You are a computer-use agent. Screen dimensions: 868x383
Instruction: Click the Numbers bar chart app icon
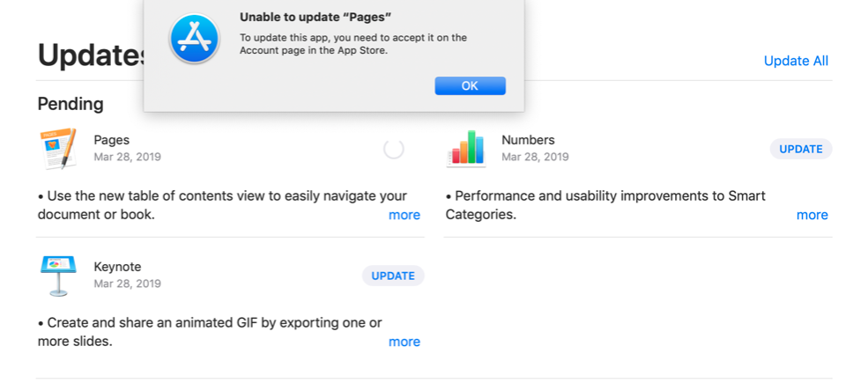coord(466,149)
